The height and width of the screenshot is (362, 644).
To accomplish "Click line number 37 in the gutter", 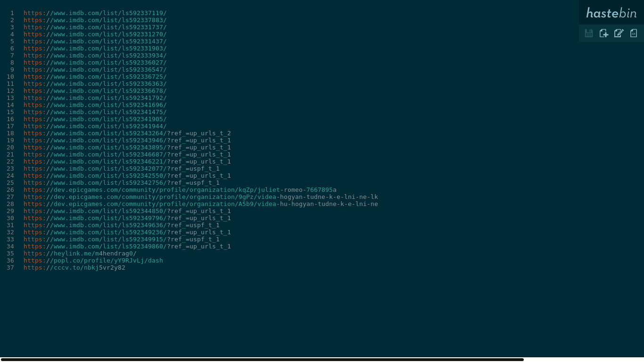I will pos(10,268).
